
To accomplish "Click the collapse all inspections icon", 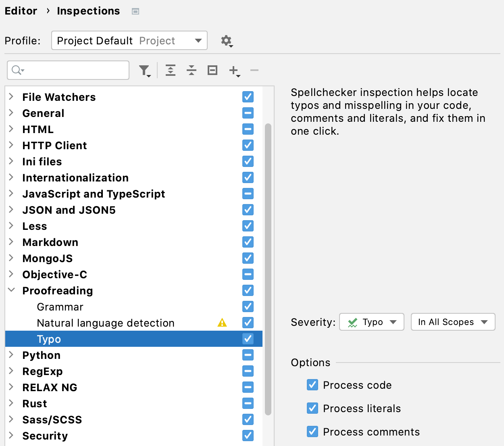I will tap(191, 70).
